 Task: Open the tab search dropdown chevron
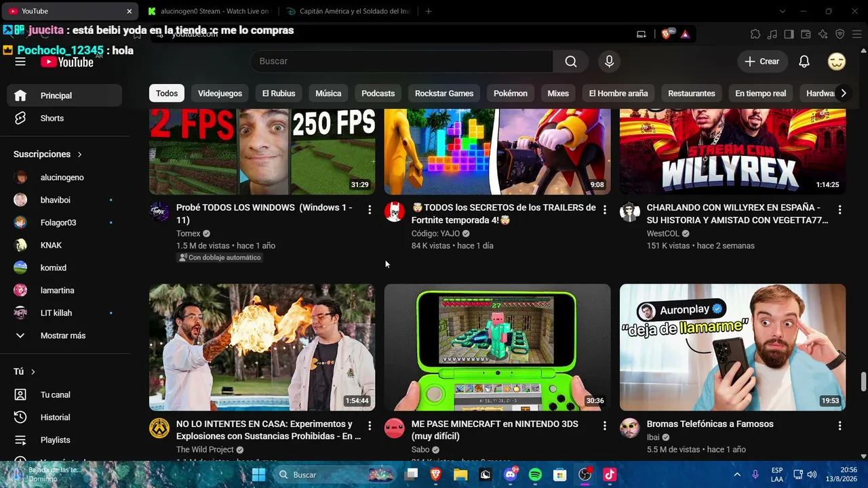pyautogui.click(x=783, y=12)
